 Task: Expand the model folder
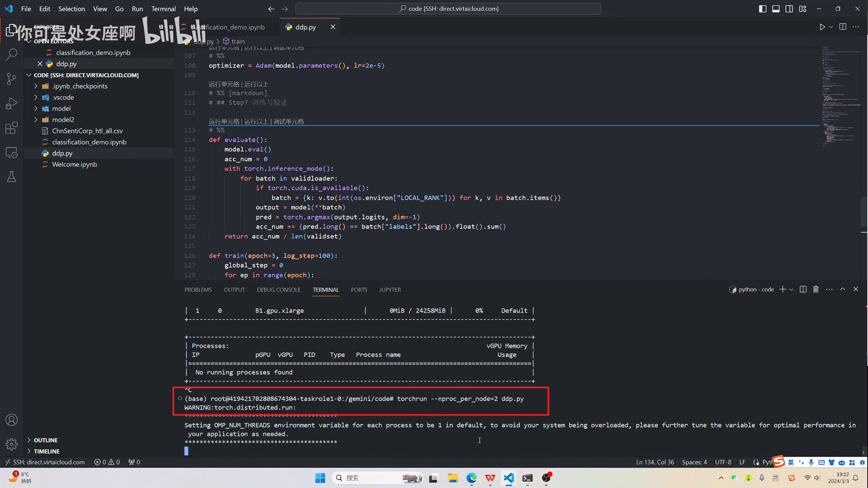[x=36, y=108]
